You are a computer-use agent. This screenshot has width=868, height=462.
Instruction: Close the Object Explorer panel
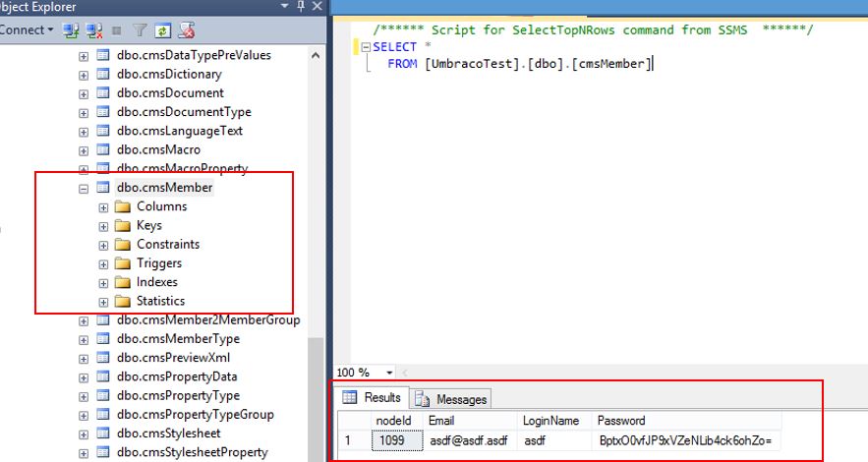pos(318,6)
